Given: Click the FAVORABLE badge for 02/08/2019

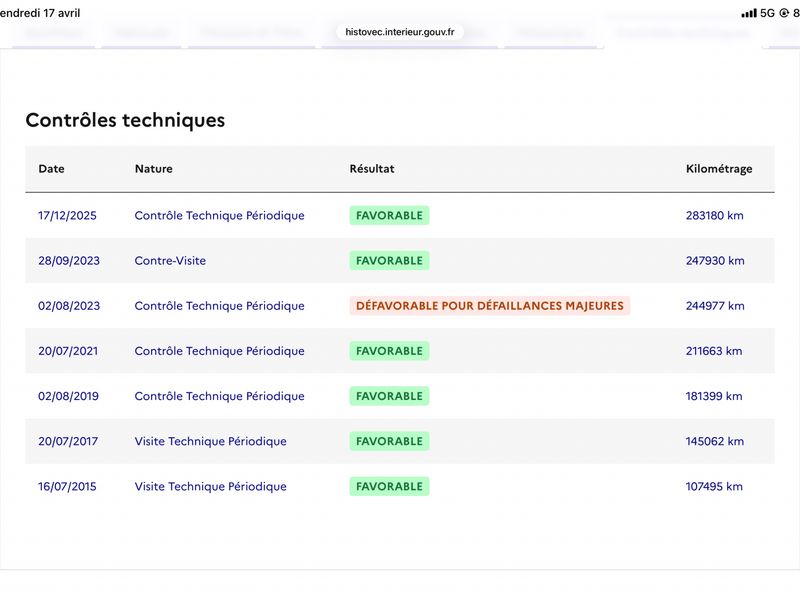Looking at the screenshot, I should [x=389, y=396].
